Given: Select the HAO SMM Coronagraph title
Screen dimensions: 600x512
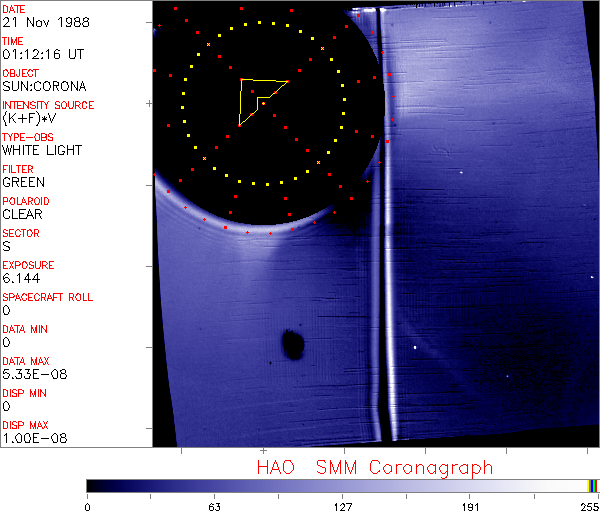Looking at the screenshot, I should [375, 468].
